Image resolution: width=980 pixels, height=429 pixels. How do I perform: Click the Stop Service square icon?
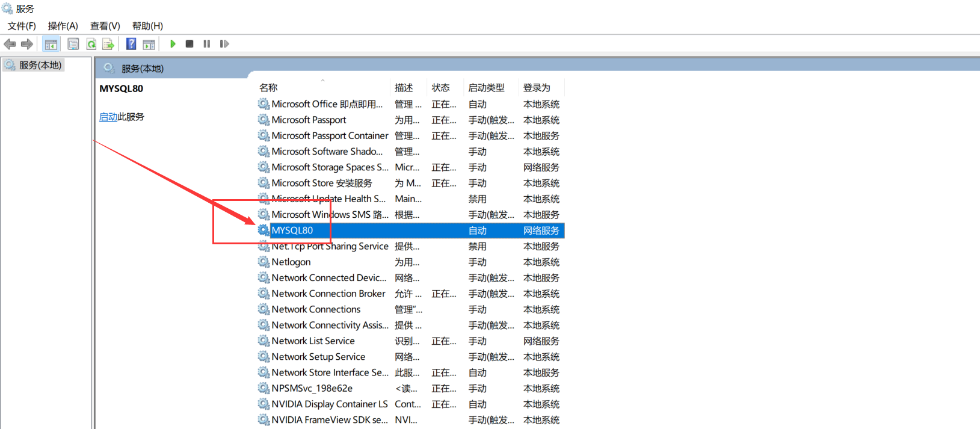coord(190,44)
